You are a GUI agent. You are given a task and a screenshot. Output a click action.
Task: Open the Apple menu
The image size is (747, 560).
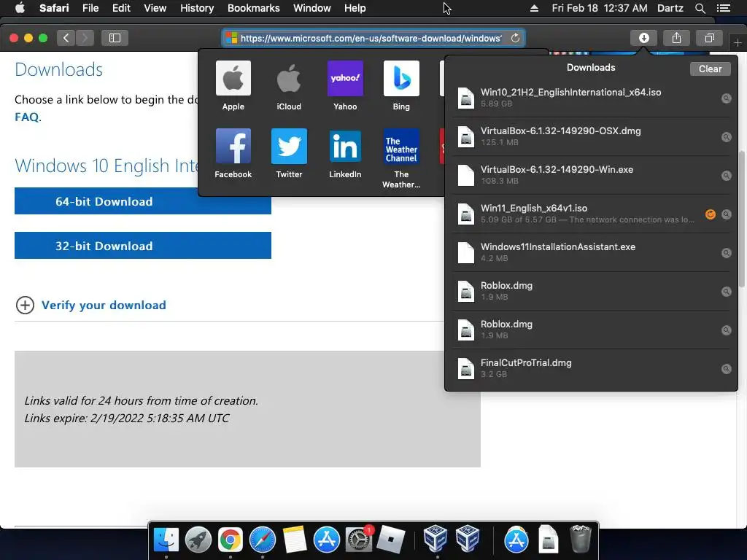pyautogui.click(x=20, y=8)
